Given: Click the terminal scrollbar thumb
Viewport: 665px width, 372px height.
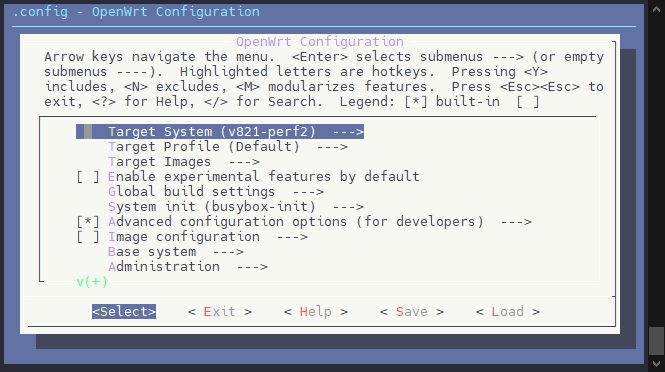Looking at the screenshot, I should [x=657, y=341].
